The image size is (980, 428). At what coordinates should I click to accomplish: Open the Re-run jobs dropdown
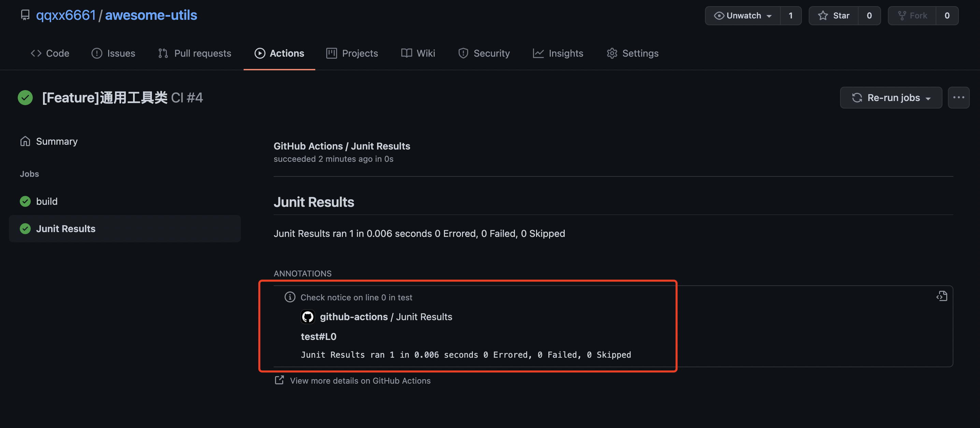pos(891,98)
